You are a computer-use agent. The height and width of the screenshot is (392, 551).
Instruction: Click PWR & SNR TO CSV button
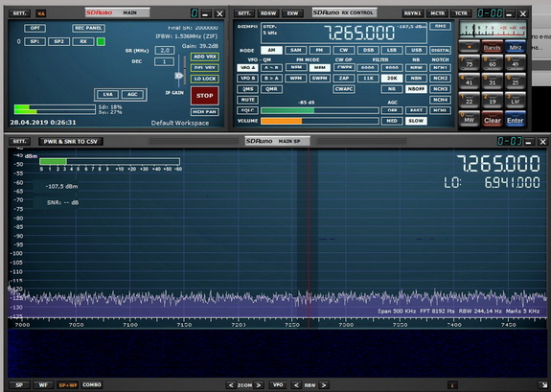click(70, 141)
